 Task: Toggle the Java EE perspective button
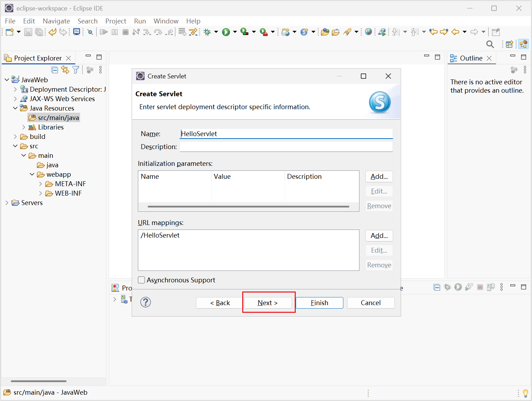(x=523, y=44)
